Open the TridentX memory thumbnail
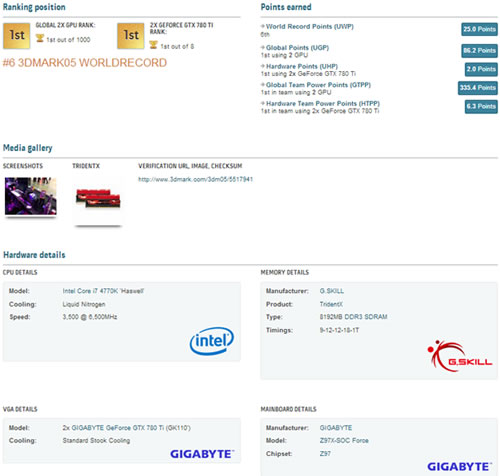The width and height of the screenshot is (500, 476). pyautogui.click(x=98, y=198)
